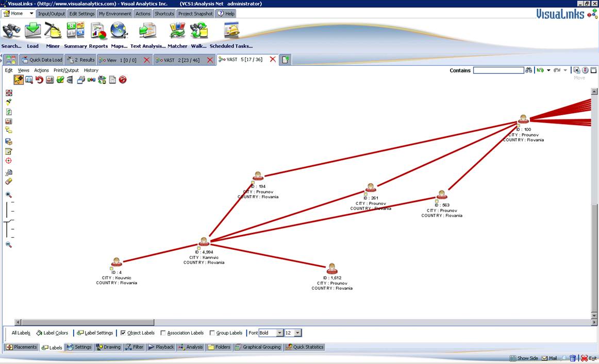Close the VAST 5 [17 / 36] tab
599x364 pixels.
click(x=273, y=59)
